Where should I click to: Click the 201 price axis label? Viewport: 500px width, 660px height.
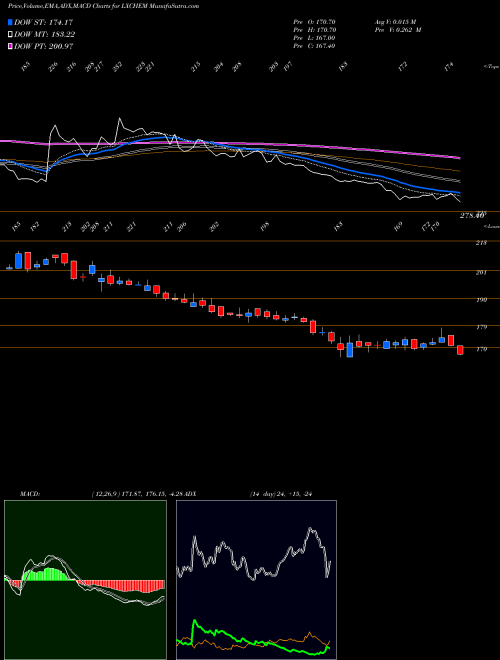coord(482,272)
